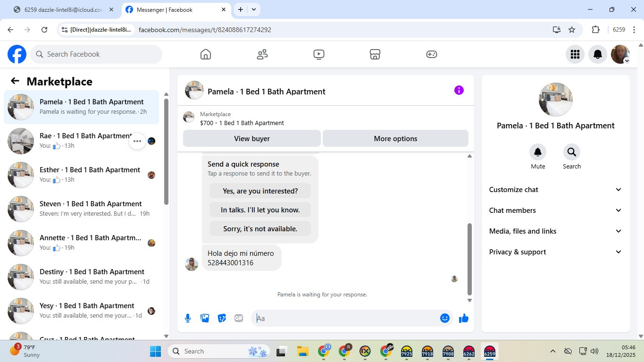
Task: Open the Marketplace storefront icon in top nav
Action: [375, 54]
